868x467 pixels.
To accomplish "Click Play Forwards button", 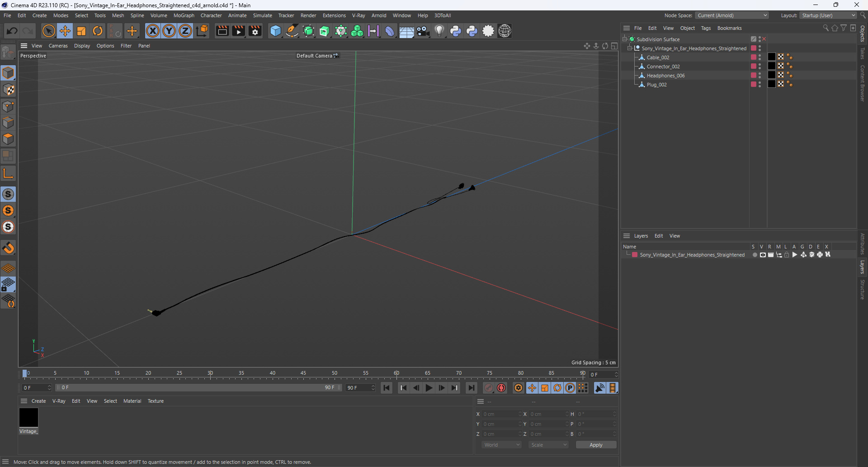I will pos(429,388).
